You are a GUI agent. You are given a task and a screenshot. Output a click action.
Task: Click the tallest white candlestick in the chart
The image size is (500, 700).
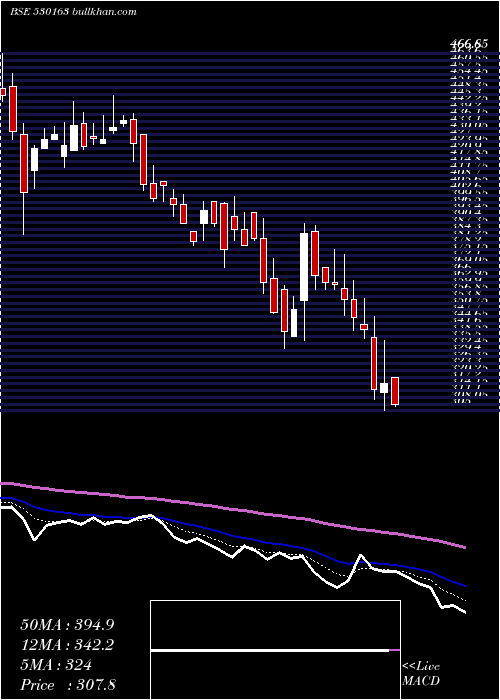coord(304,267)
